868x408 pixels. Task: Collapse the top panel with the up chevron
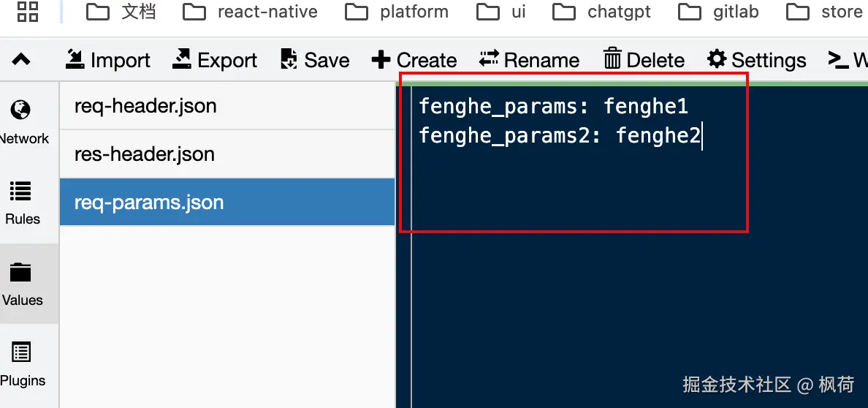21,59
